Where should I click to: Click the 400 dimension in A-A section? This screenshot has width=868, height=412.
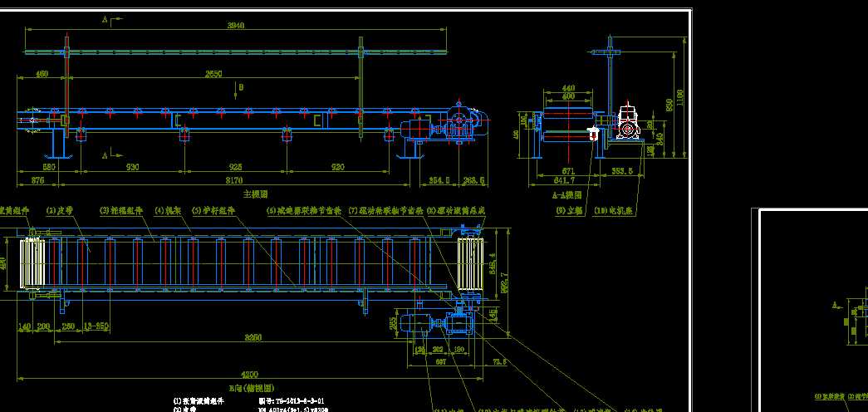[568, 96]
